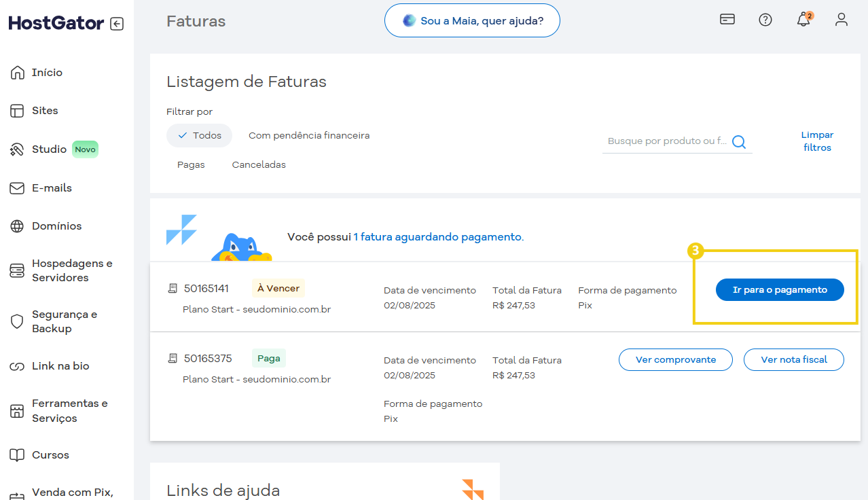Click the E-mails envelope icon
The image size is (868, 500).
point(17,188)
